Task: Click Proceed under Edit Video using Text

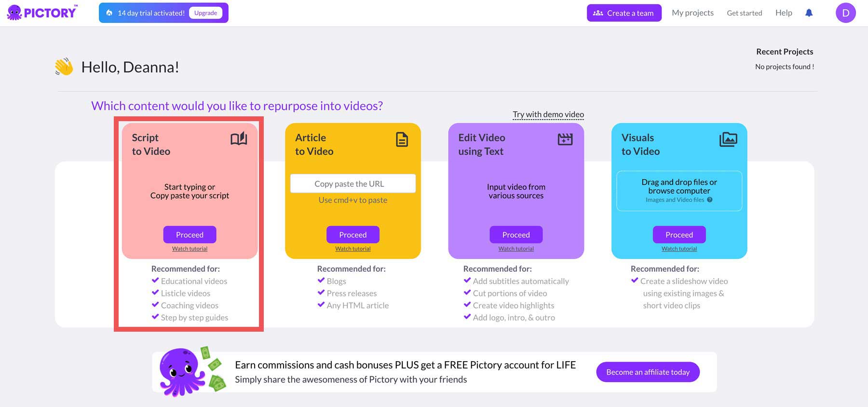Action: point(516,235)
